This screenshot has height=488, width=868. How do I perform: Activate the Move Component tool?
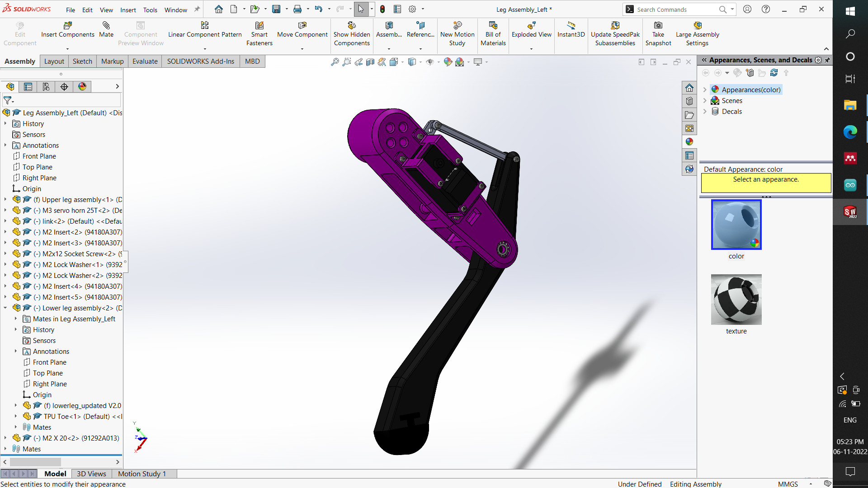click(302, 31)
